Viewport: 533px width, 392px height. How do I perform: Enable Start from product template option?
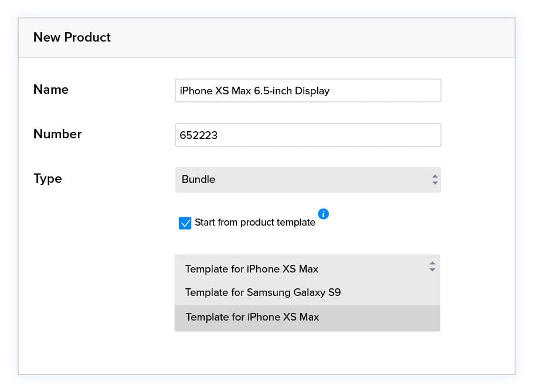[x=185, y=223]
